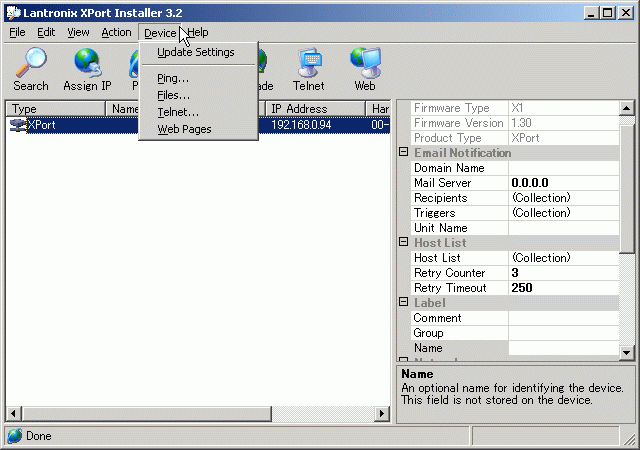Viewport: 640px width, 450px height.
Task: Click the XPort device icon in list
Action: [18, 125]
